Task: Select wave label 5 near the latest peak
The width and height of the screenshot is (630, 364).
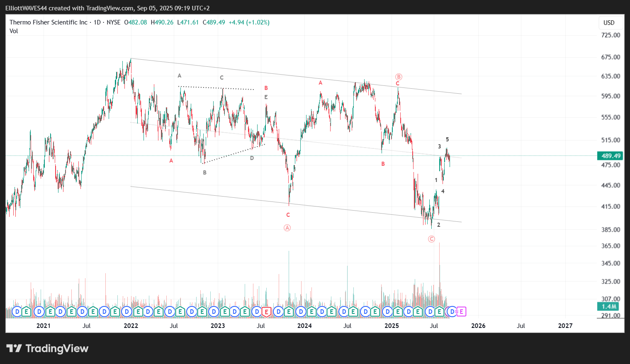Action: (447, 140)
